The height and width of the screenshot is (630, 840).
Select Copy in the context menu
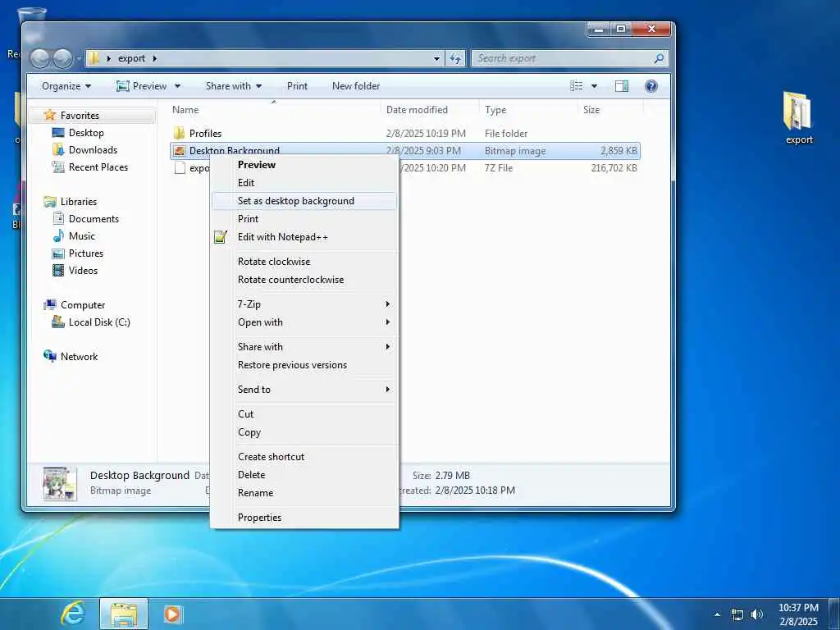tap(304, 432)
